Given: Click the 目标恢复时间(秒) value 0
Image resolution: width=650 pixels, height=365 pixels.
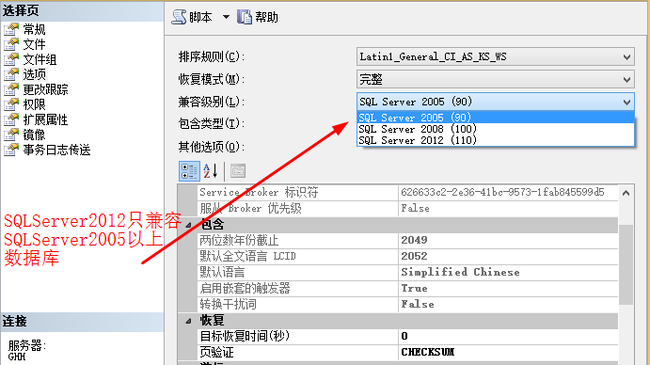Looking at the screenshot, I should [404, 336].
